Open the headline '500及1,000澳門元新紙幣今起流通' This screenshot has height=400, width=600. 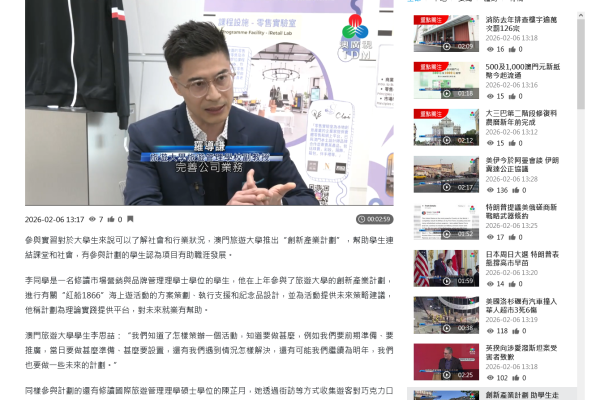pos(522,71)
